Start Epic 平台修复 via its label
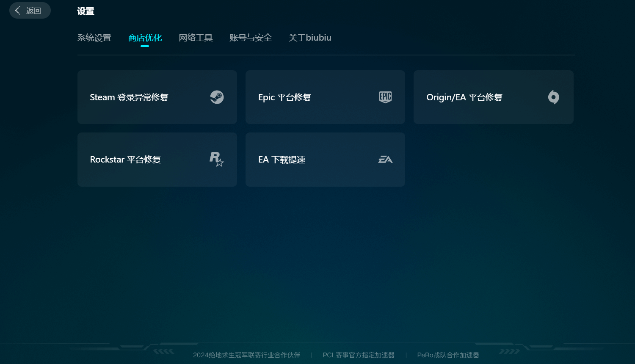Viewport: 635px width, 364px height. [284, 97]
